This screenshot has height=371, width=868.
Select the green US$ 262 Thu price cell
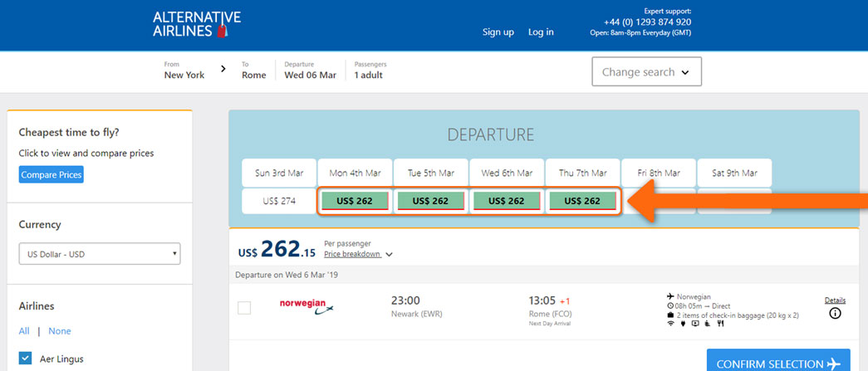click(582, 201)
